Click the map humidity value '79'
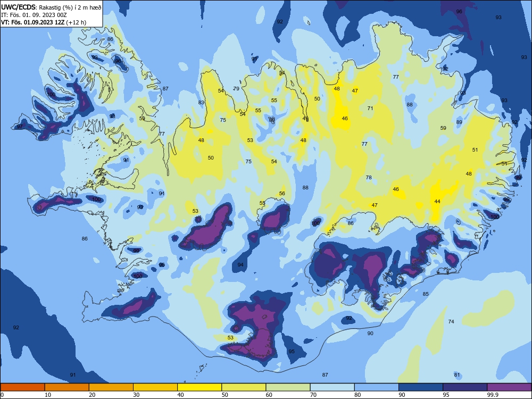 tap(236, 88)
